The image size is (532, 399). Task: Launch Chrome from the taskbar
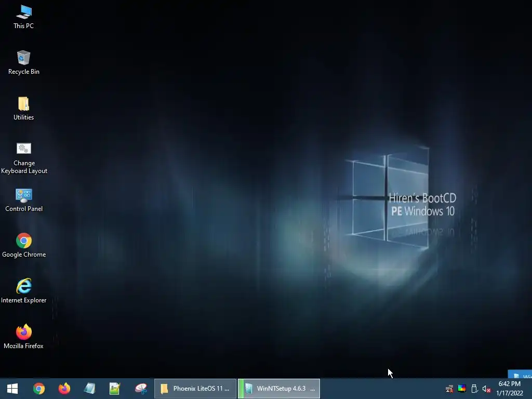[39, 389]
